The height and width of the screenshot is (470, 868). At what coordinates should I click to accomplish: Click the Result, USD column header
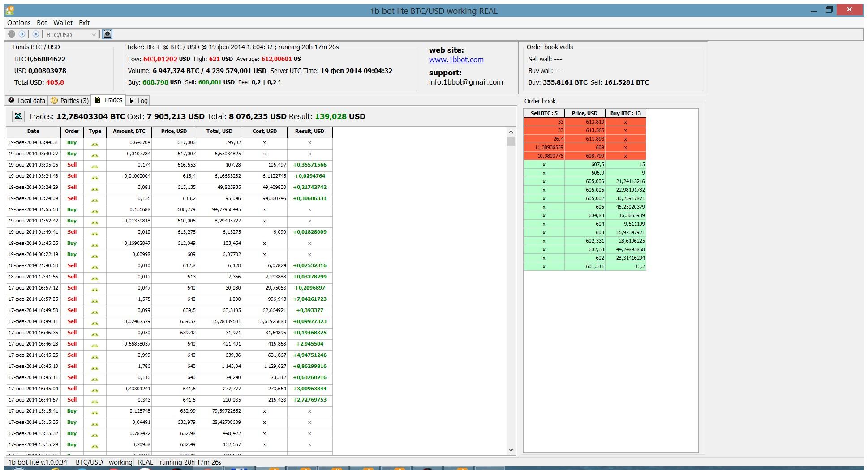tap(309, 132)
